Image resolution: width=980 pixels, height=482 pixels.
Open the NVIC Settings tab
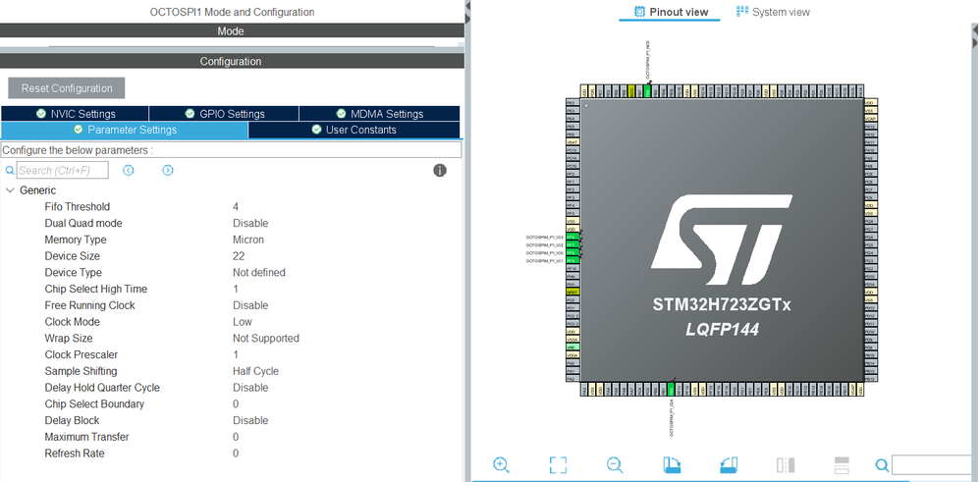(75, 114)
